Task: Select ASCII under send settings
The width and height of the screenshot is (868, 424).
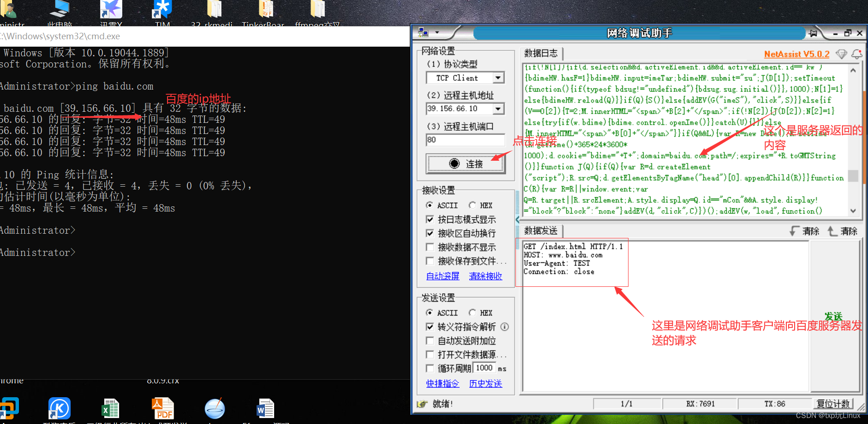Action: click(442, 313)
